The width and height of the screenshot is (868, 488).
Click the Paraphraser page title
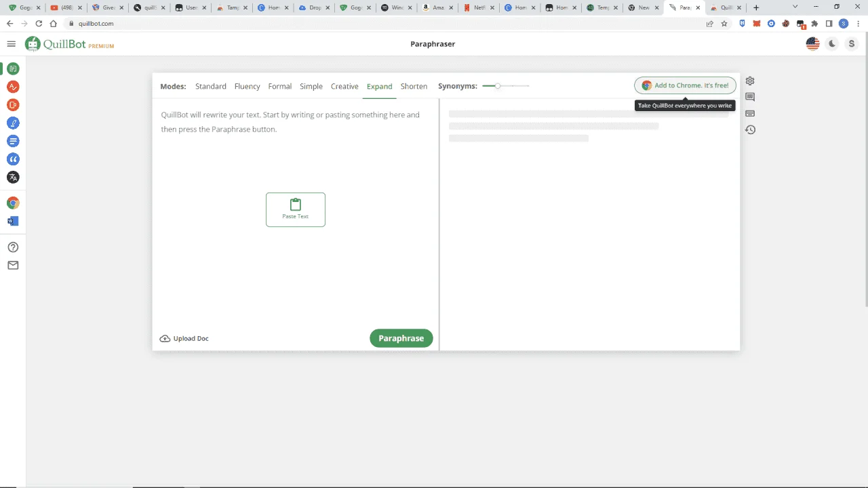pos(433,44)
